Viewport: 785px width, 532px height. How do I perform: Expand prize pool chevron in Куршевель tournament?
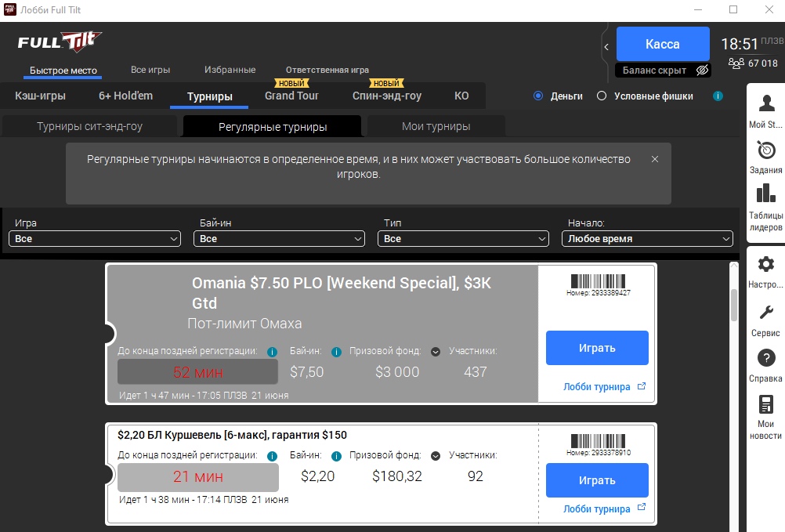436,456
